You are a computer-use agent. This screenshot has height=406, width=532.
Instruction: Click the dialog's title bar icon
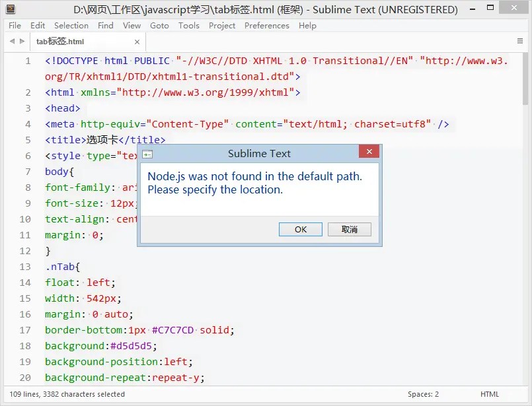(146, 153)
